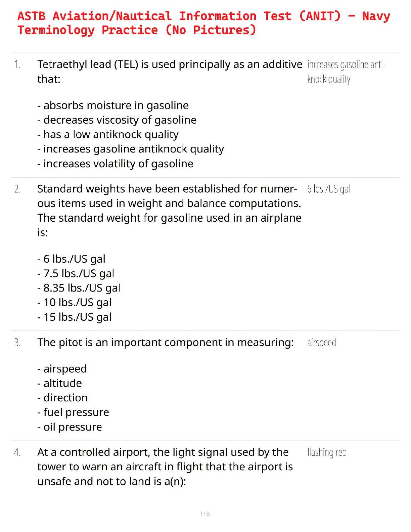The image size is (411, 532).
Task: Select the "altitude" option
Action: (62, 383)
